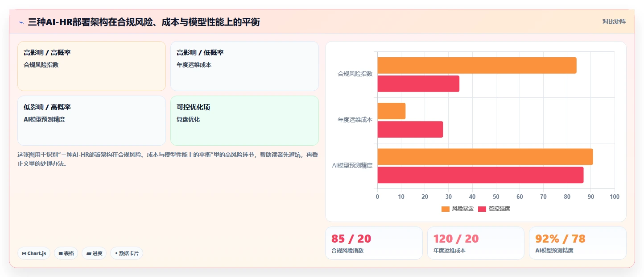The height and width of the screenshot is (277, 644).
Task: Select the 高影响 / 高概率 quadrant card
Action: tap(91, 66)
